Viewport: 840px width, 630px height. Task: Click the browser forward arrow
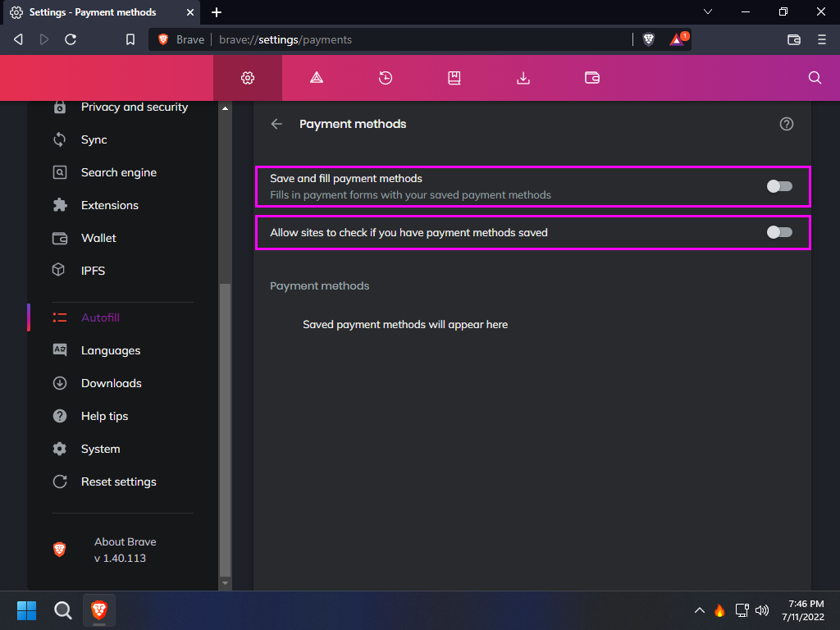click(44, 39)
